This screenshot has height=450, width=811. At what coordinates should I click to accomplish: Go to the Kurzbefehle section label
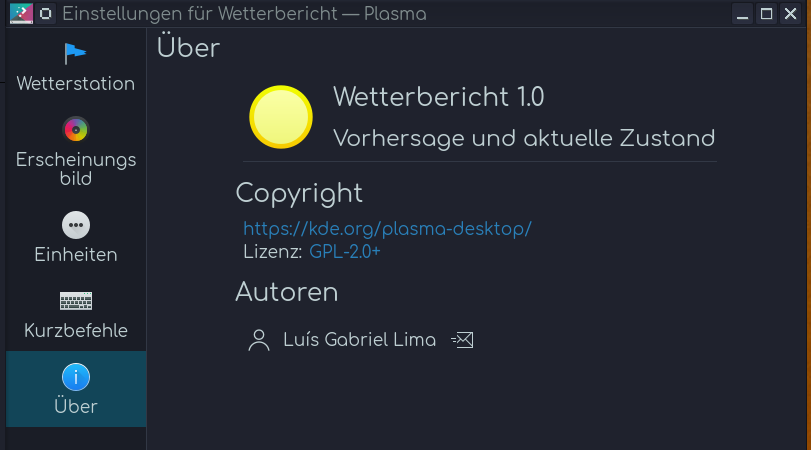pyautogui.click(x=76, y=331)
